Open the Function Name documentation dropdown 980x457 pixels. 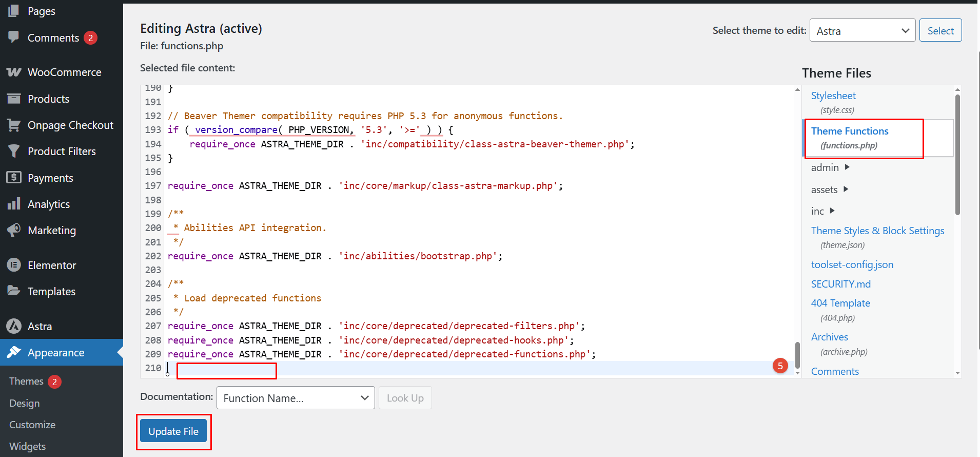(296, 398)
